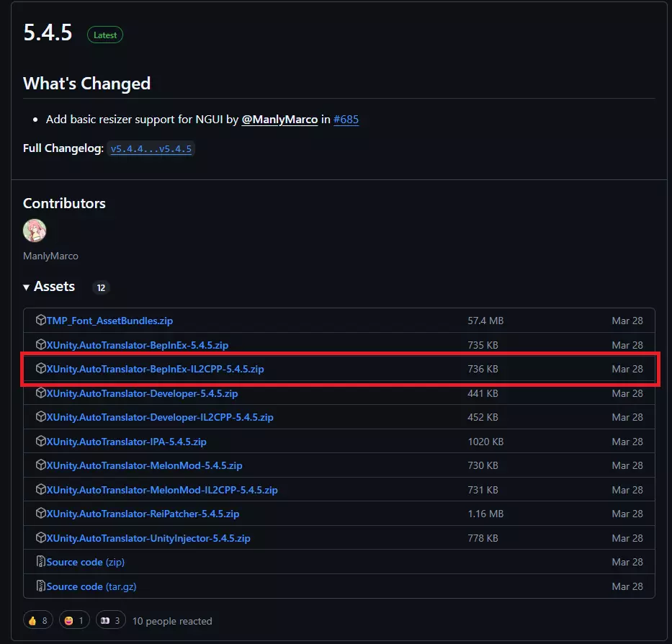Click file-zip icon beside Source code (tar.gz)
The width and height of the screenshot is (672, 644).
coord(41,586)
